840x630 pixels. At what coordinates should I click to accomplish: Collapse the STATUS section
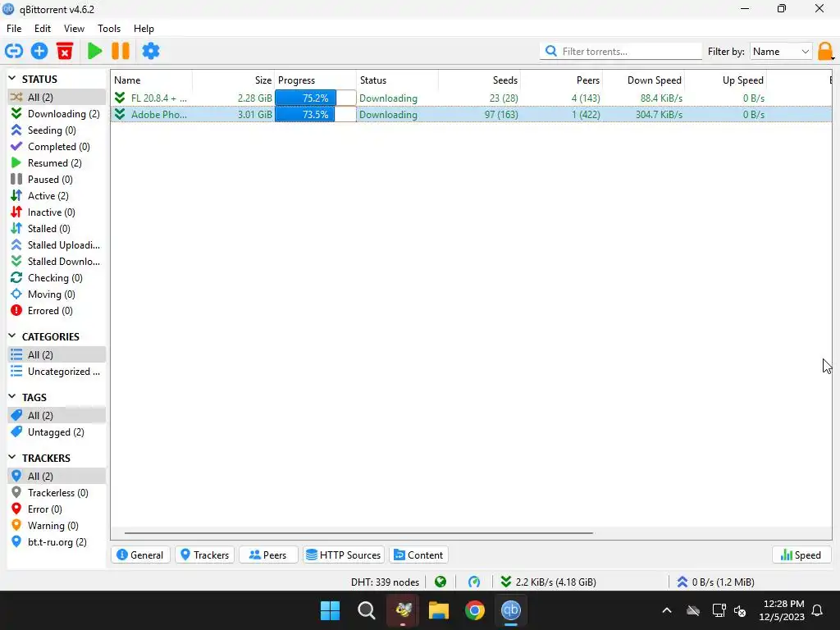12,79
